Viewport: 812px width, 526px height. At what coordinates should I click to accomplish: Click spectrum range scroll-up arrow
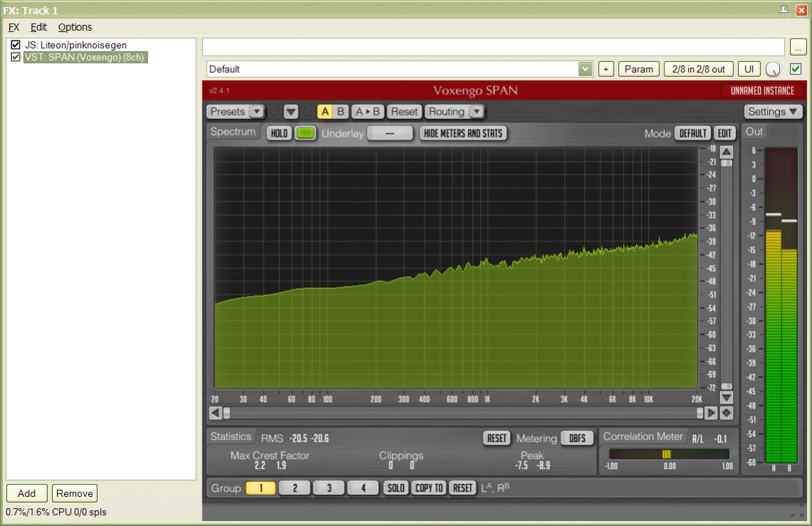click(727, 152)
